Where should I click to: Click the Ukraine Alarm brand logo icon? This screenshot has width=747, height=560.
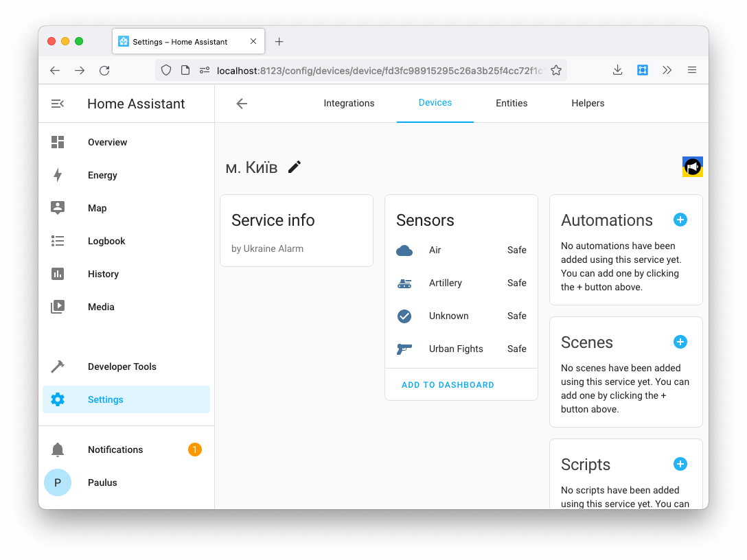click(x=692, y=166)
